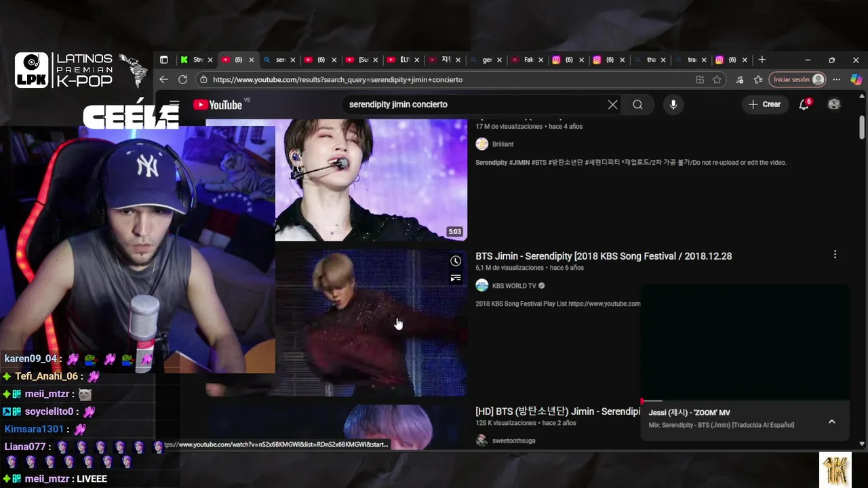Click the YouTube search magnifier button

pos(637,104)
